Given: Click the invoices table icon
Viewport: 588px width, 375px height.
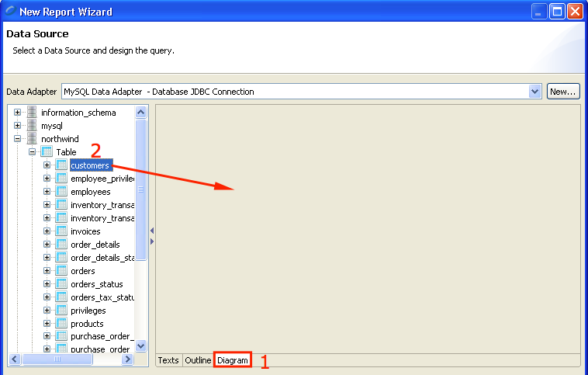Looking at the screenshot, I should tap(61, 231).
